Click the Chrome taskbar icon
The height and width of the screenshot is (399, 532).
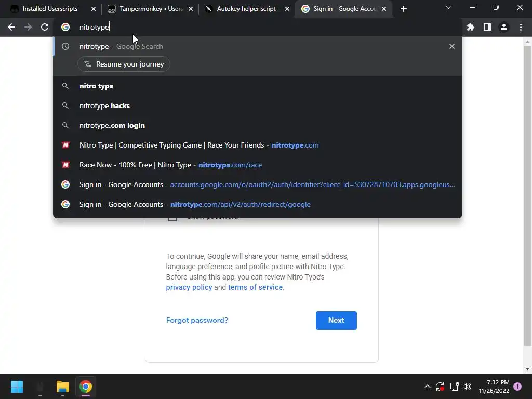(86, 387)
